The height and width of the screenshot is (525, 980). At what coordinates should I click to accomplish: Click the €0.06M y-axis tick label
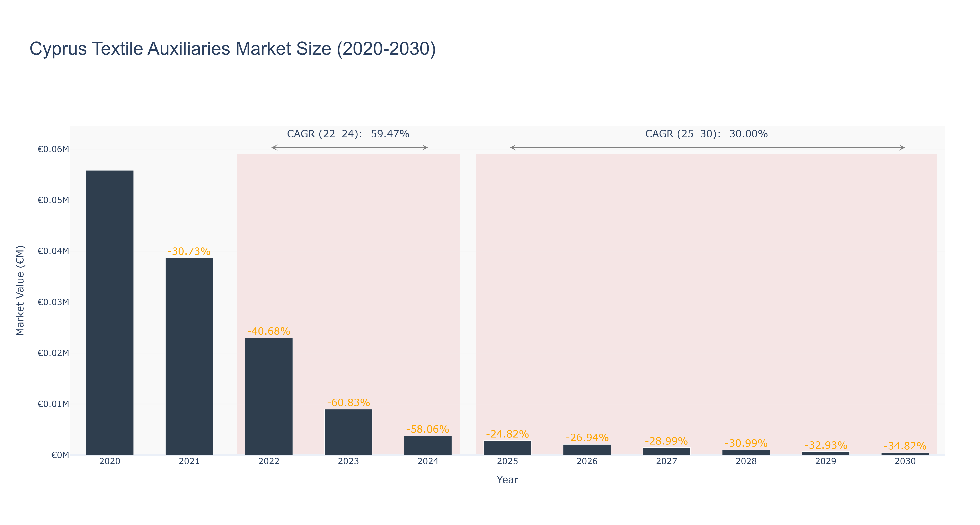tap(53, 149)
